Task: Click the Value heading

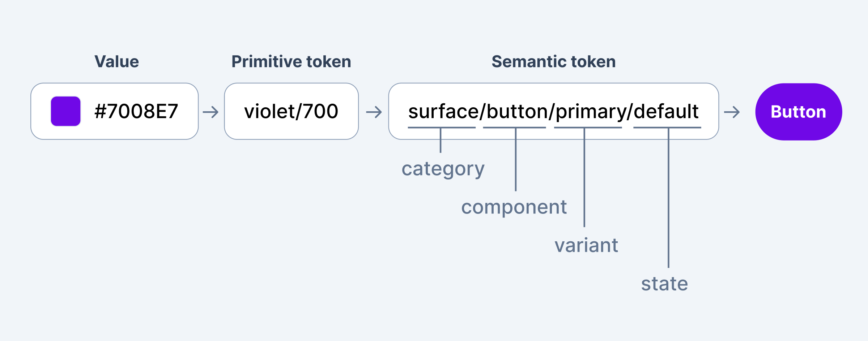Action: point(116,62)
